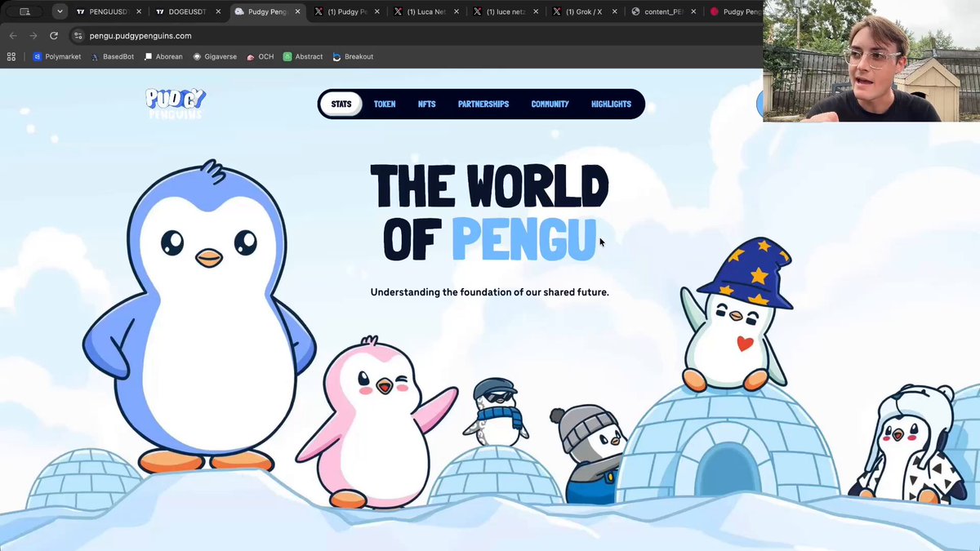980x551 pixels.
Task: Switch to the PENGUUSDT tab
Action: (x=109, y=11)
